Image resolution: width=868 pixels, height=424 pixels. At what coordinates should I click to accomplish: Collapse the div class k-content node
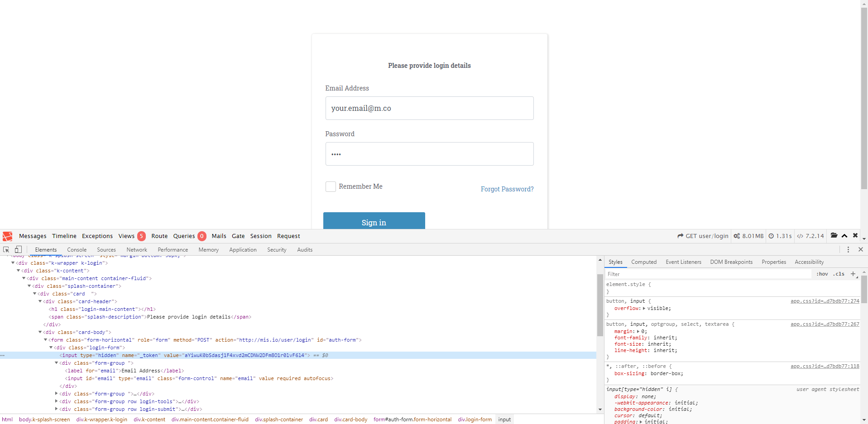coord(19,271)
